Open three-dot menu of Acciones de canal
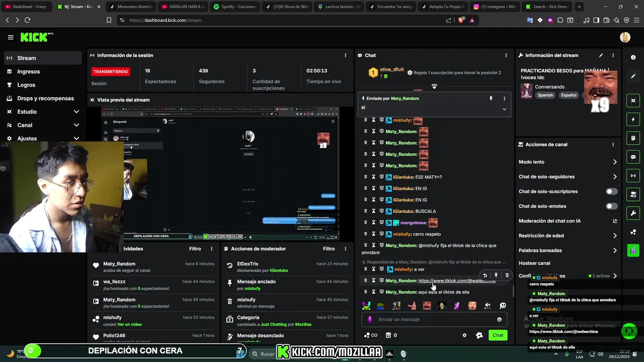The height and width of the screenshot is (362, 644). [613, 144]
